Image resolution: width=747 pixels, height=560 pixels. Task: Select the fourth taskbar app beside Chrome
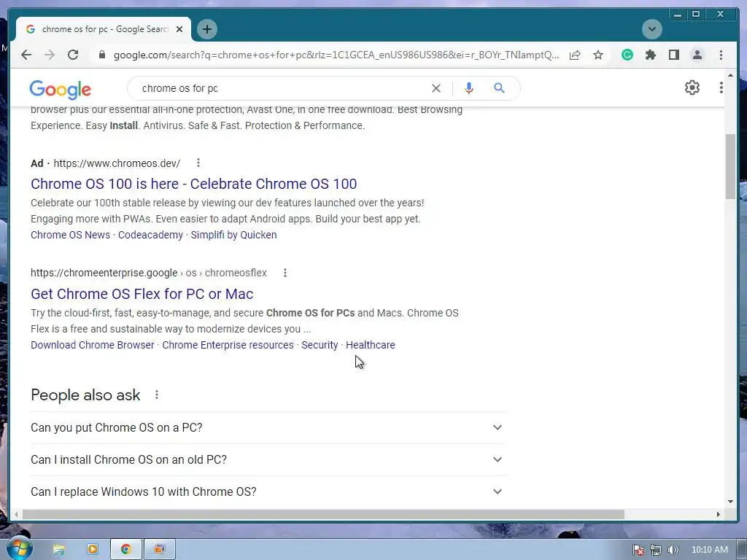pyautogui.click(x=160, y=550)
